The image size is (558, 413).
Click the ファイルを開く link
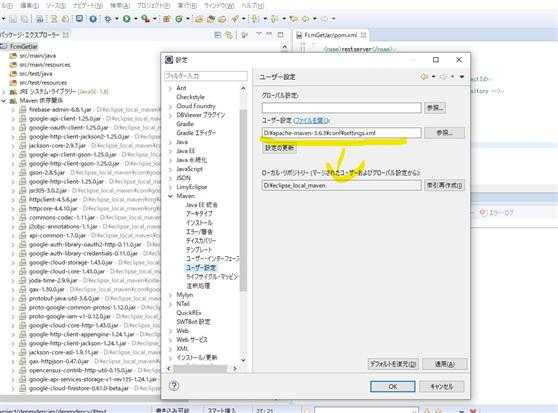[x=312, y=120]
